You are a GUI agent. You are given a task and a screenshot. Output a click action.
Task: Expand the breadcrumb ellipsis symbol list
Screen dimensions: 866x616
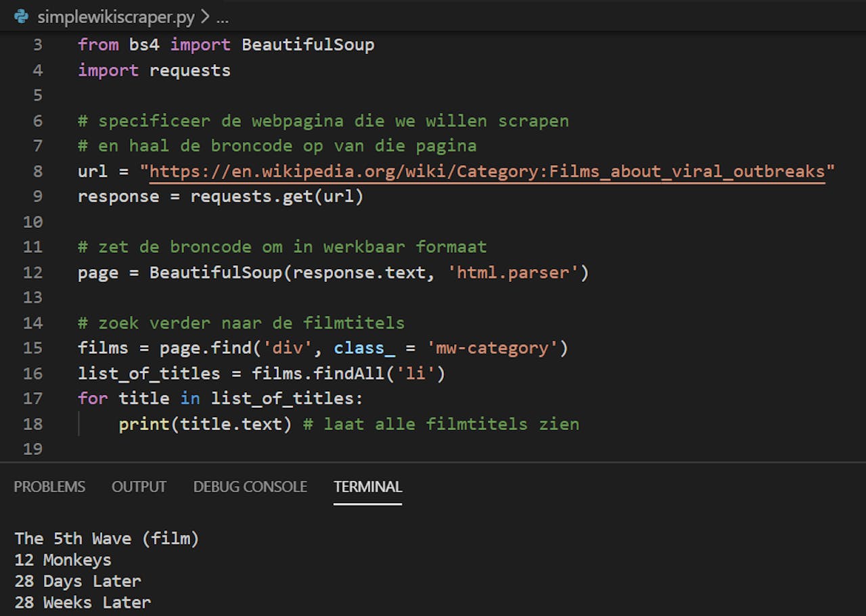(x=222, y=16)
